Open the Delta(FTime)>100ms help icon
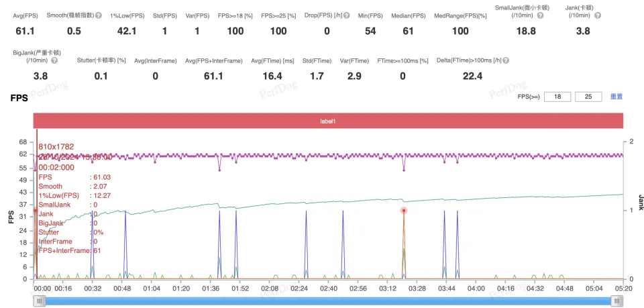The height and width of the screenshot is (308, 644). pyautogui.click(x=505, y=60)
